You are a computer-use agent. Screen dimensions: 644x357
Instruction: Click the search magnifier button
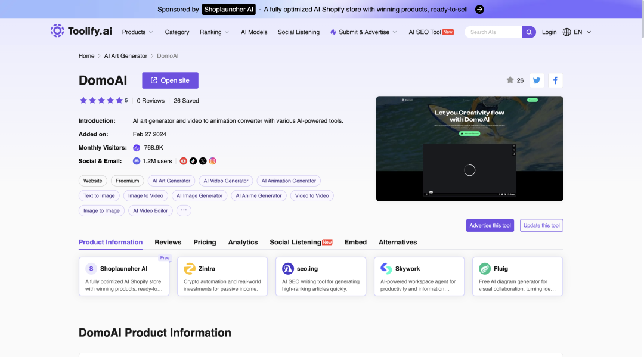(528, 32)
